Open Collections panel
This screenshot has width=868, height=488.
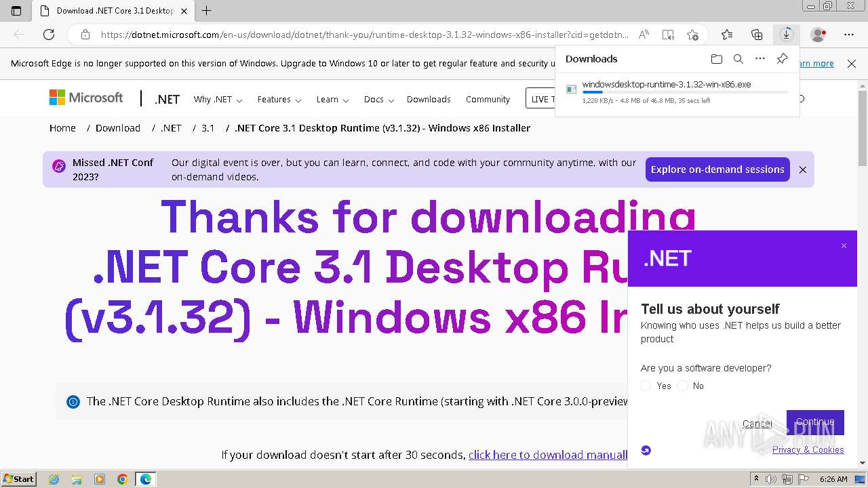point(757,35)
